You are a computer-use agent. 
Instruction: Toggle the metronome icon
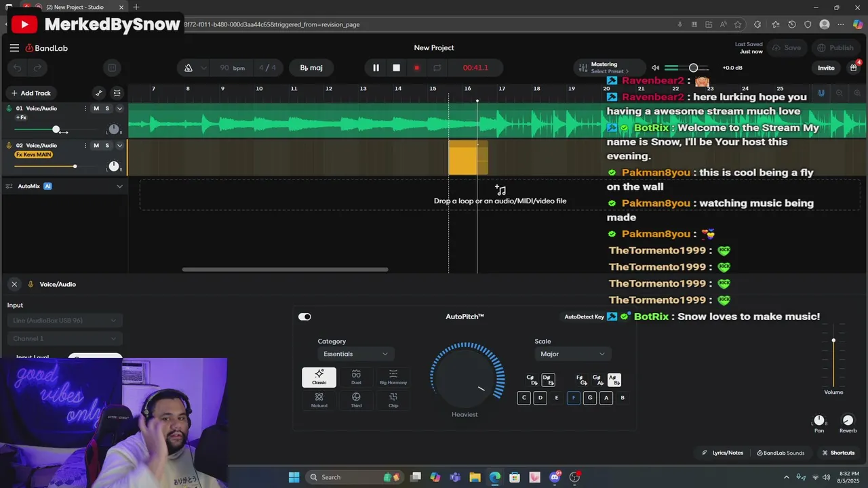pyautogui.click(x=189, y=68)
